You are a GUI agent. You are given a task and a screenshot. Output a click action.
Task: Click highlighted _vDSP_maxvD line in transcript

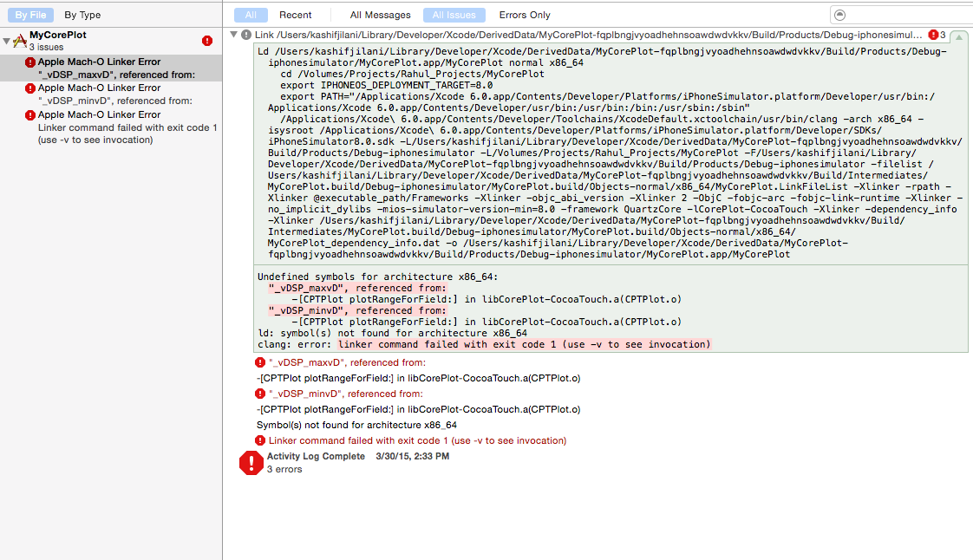pyautogui.click(x=357, y=288)
